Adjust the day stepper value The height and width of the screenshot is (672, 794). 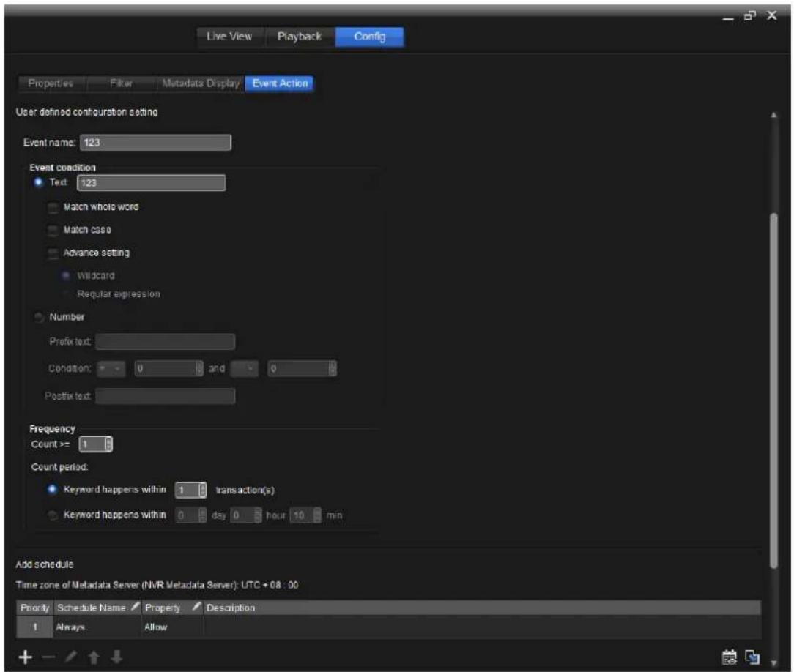pyautogui.click(x=203, y=515)
